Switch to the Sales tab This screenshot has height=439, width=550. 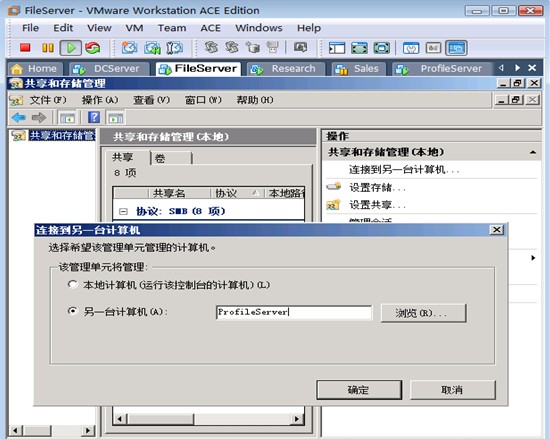coord(358,69)
